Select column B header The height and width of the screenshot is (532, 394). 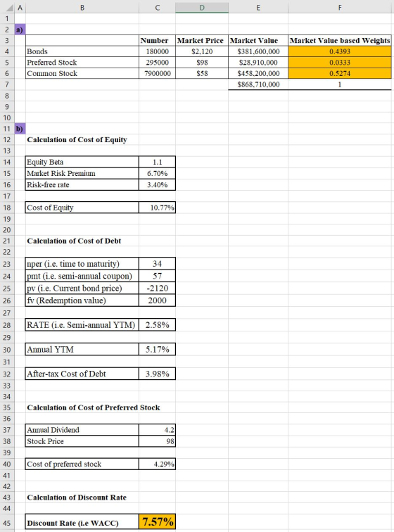[x=82, y=7]
